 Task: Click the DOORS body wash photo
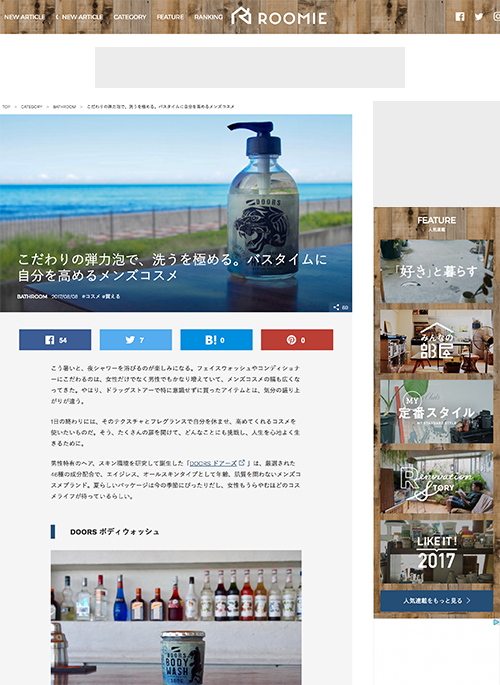(176, 617)
